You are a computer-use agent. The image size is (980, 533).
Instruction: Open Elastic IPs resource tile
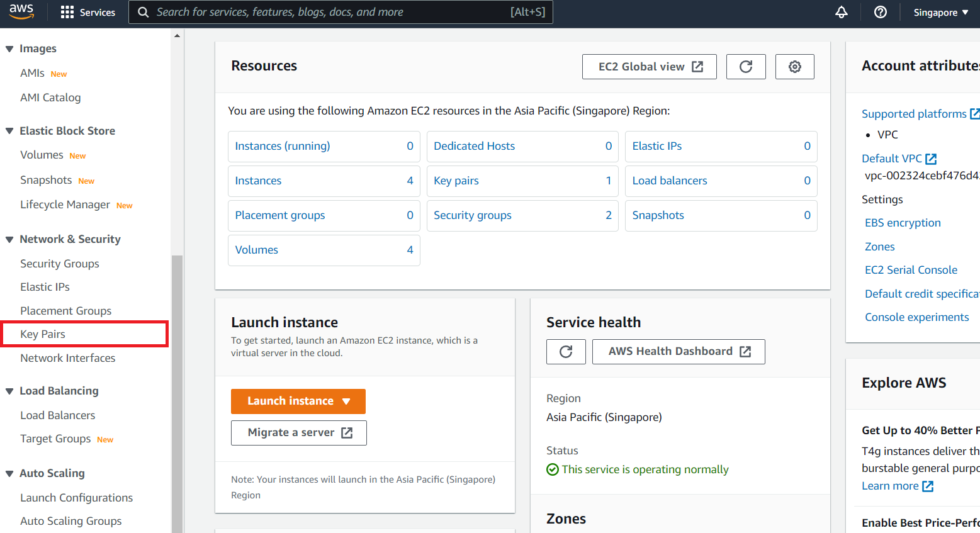pyautogui.click(x=721, y=147)
